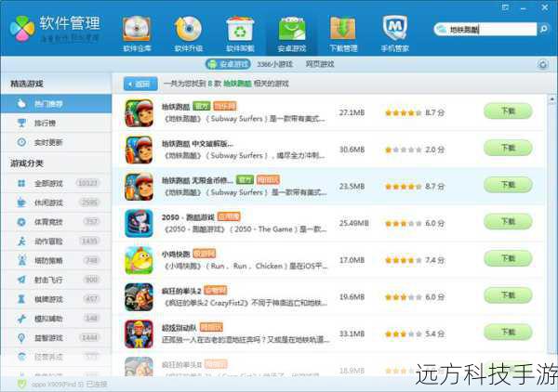
Task: Click the 2.0 分 star rating
Action: 415,150
